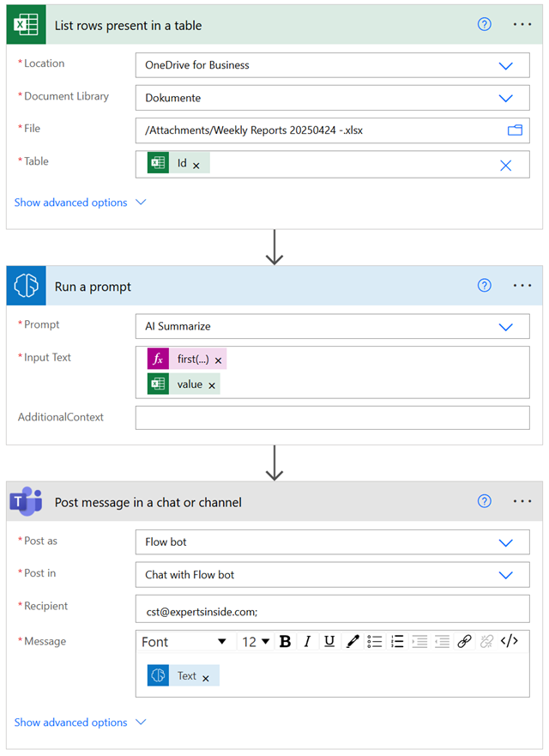This screenshot has height=756, width=549.
Task: Open the AI Summarize prompt dropdown
Action: tap(506, 326)
